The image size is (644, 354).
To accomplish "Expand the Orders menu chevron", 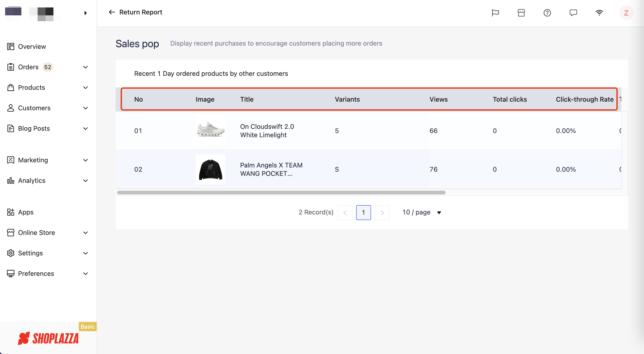I will (x=85, y=67).
